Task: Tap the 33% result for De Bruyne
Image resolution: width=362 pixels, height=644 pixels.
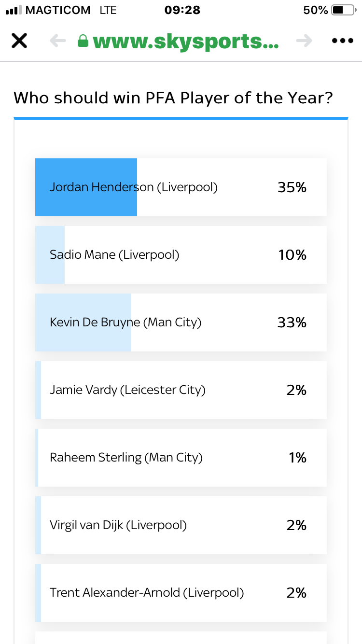Action: click(x=292, y=322)
